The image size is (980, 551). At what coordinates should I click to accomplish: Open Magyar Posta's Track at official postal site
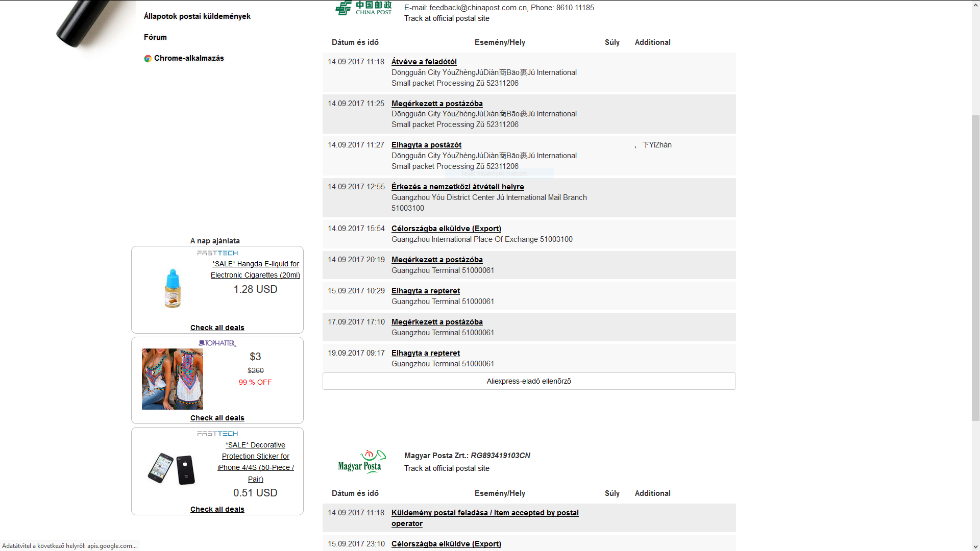tap(447, 468)
